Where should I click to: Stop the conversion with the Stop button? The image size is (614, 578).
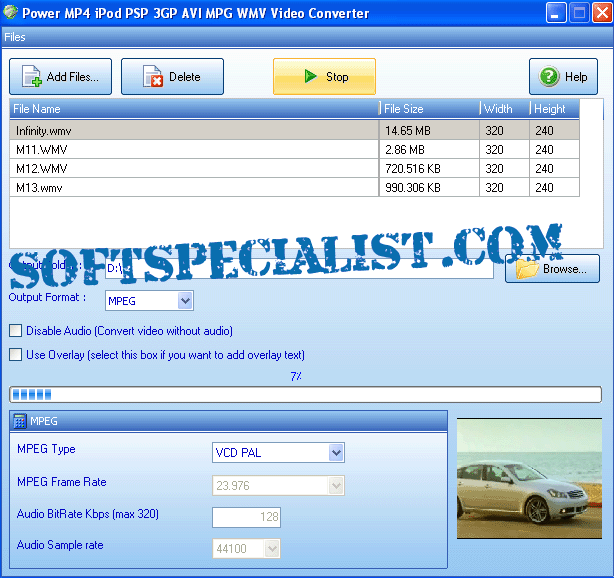pyautogui.click(x=324, y=77)
